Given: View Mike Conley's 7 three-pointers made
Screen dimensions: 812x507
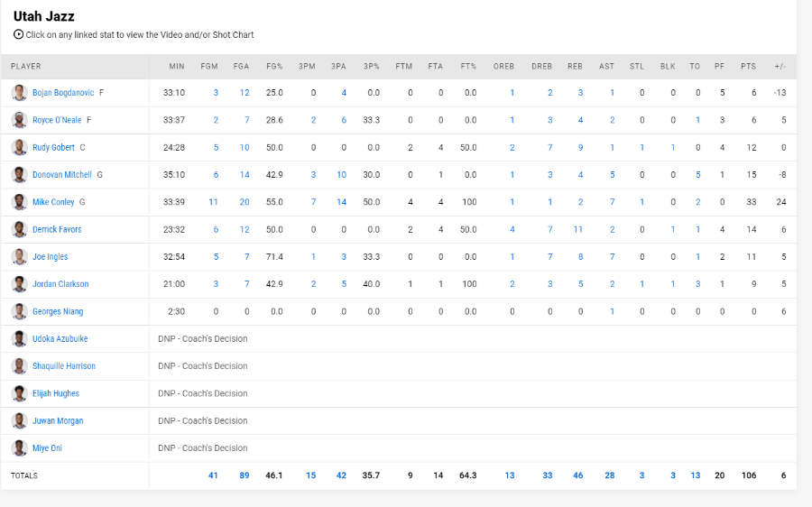Looking at the screenshot, I should click(313, 202).
